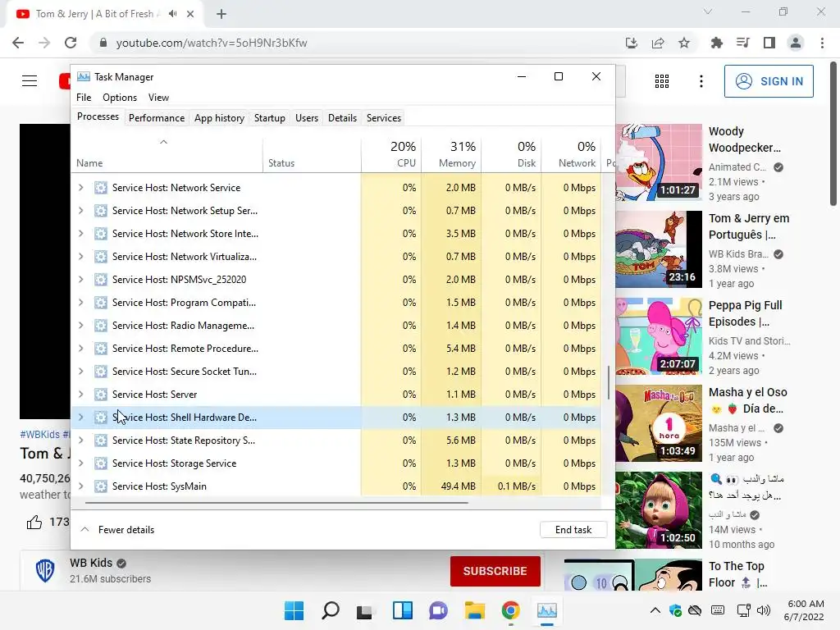The height and width of the screenshot is (630, 840).
Task: Collapse view with Fewer details chevron
Action: (84, 529)
